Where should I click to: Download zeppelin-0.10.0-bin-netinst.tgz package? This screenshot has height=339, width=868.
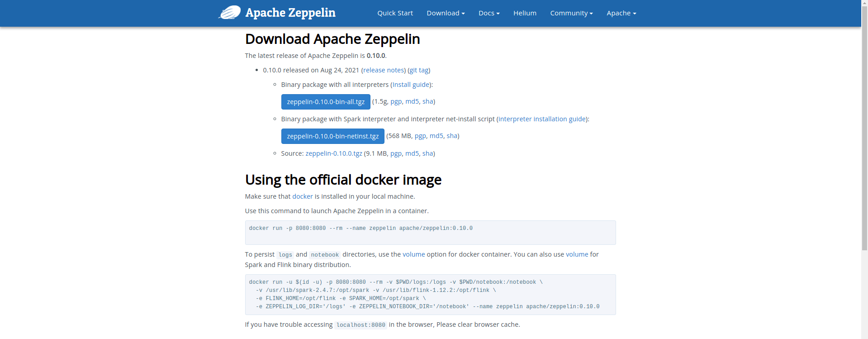(332, 136)
